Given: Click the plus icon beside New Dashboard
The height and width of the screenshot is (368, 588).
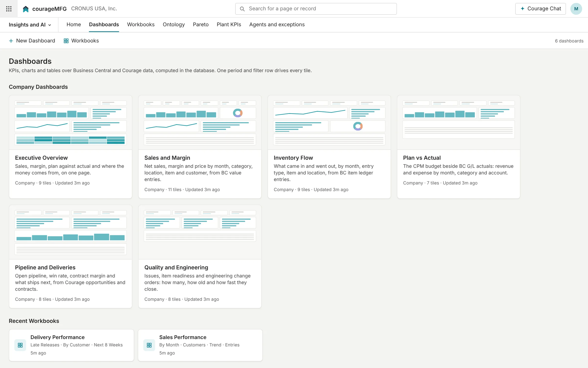Looking at the screenshot, I should (11, 41).
